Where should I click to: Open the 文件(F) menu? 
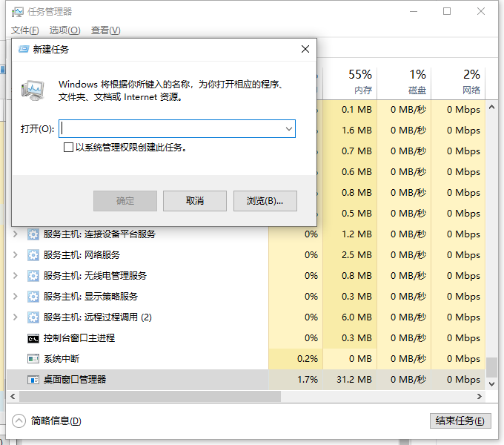24,30
